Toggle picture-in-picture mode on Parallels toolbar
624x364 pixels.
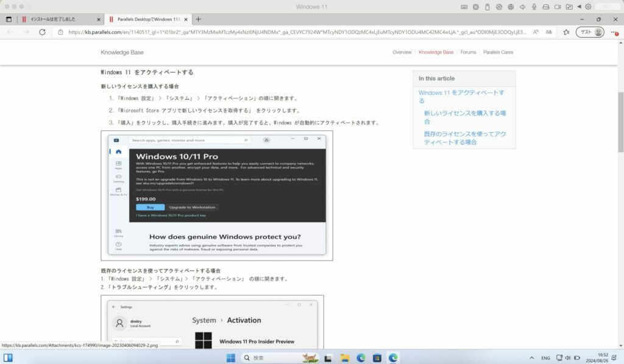pyautogui.click(x=569, y=7)
